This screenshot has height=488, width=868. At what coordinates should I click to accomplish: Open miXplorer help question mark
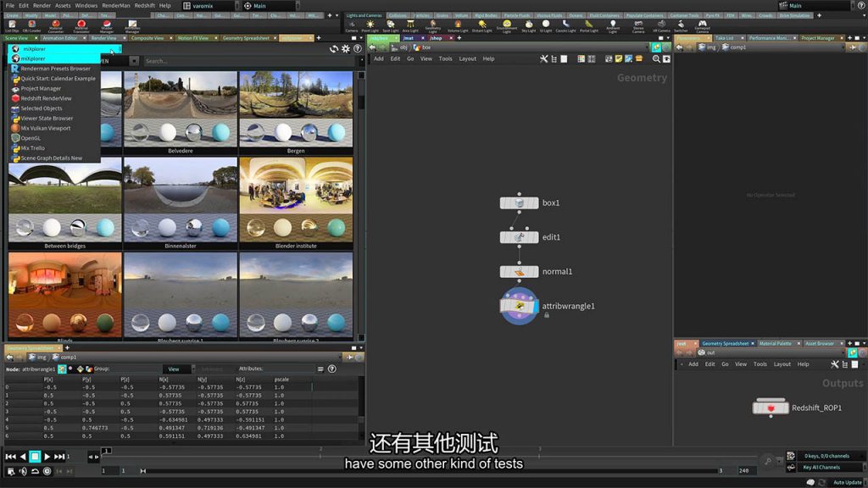(358, 48)
